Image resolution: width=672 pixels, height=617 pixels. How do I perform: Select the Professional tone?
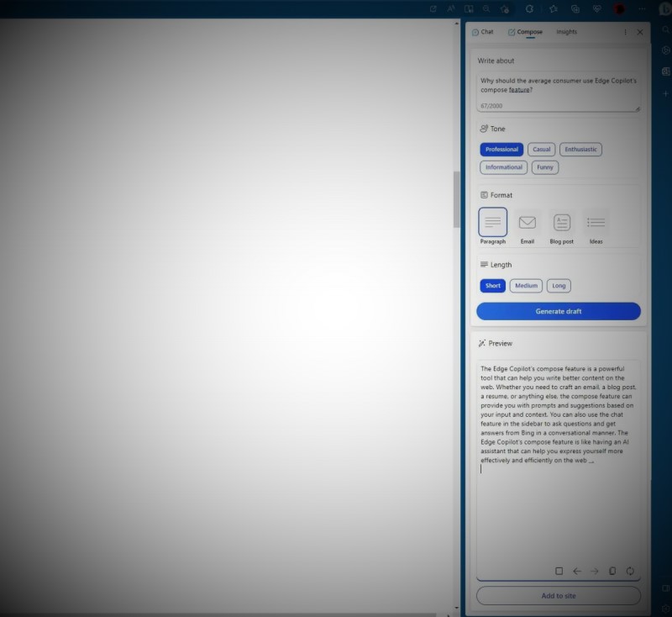pos(501,150)
